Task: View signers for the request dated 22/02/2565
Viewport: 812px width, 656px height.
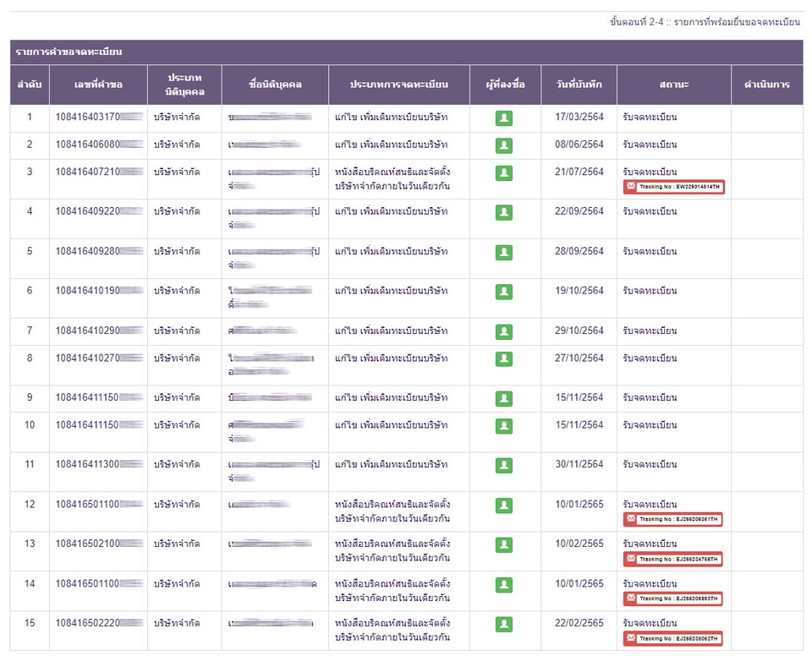Action: click(x=504, y=624)
